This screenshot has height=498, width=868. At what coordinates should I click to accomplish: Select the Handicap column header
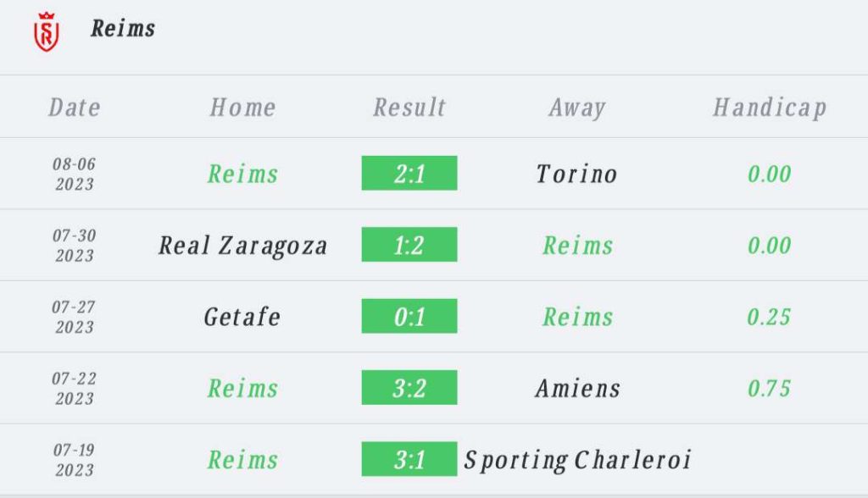click(770, 108)
